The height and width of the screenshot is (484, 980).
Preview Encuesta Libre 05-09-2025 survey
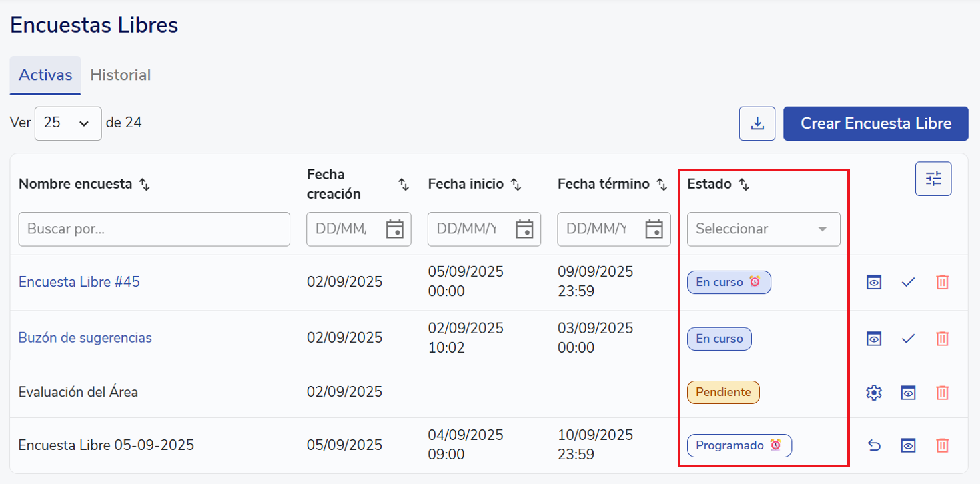click(907, 445)
